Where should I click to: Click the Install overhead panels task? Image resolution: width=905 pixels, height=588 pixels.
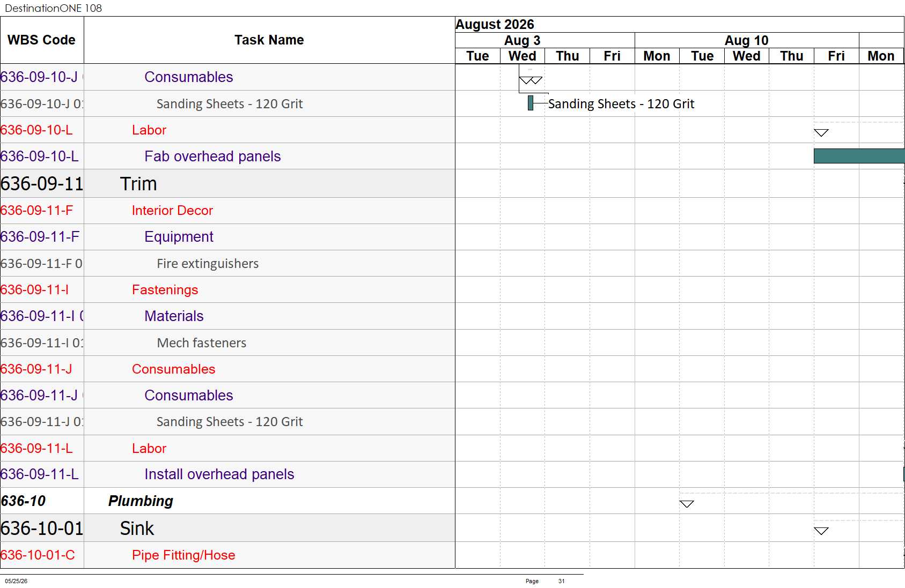(x=219, y=474)
